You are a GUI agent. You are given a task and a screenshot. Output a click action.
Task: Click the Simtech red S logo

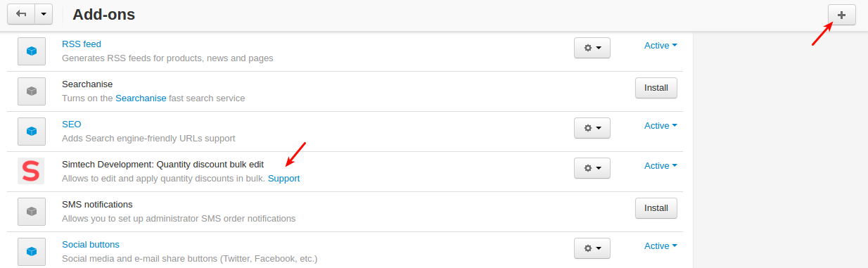coord(31,171)
